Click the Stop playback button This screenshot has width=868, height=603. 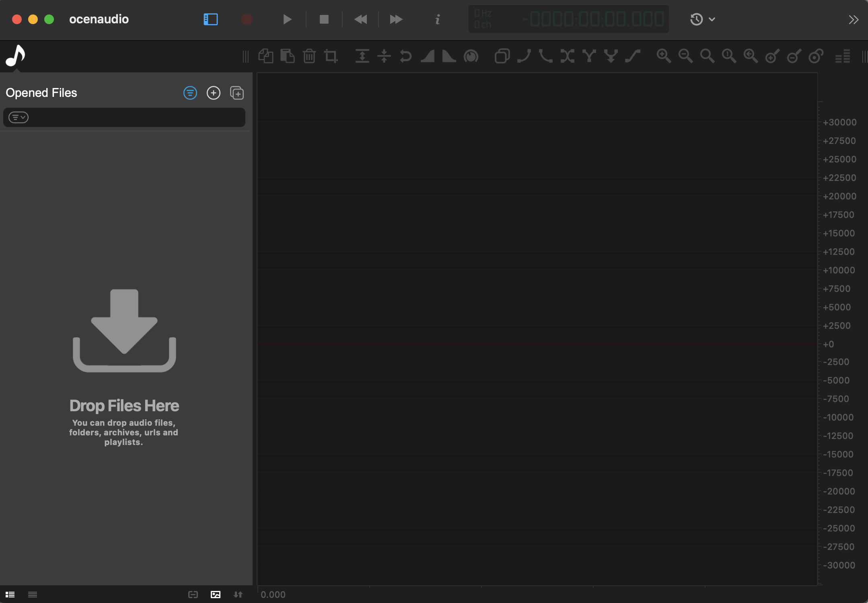(x=324, y=19)
